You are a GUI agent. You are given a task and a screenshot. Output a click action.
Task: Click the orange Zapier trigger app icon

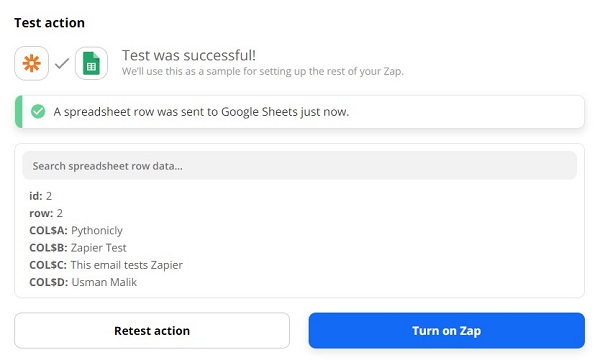pyautogui.click(x=31, y=63)
